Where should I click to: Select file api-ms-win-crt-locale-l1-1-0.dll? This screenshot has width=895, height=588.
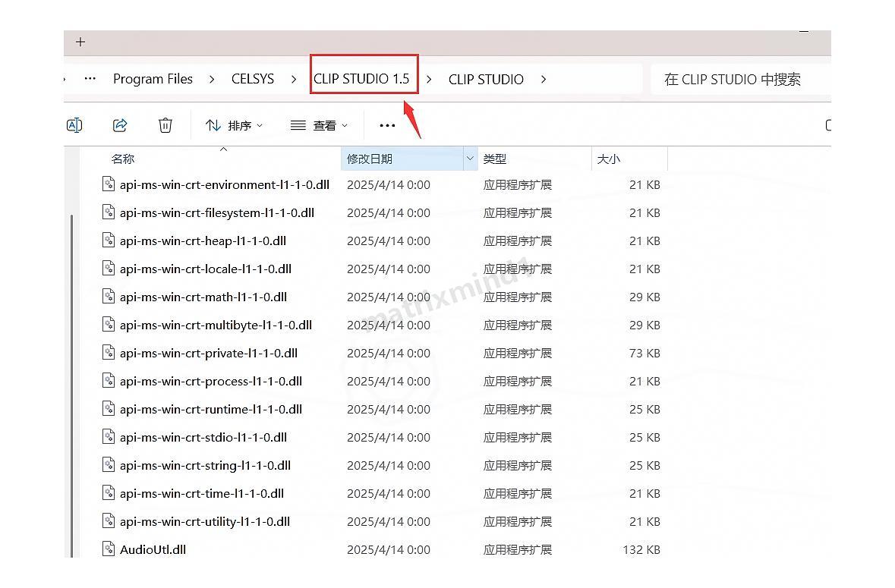pyautogui.click(x=206, y=269)
